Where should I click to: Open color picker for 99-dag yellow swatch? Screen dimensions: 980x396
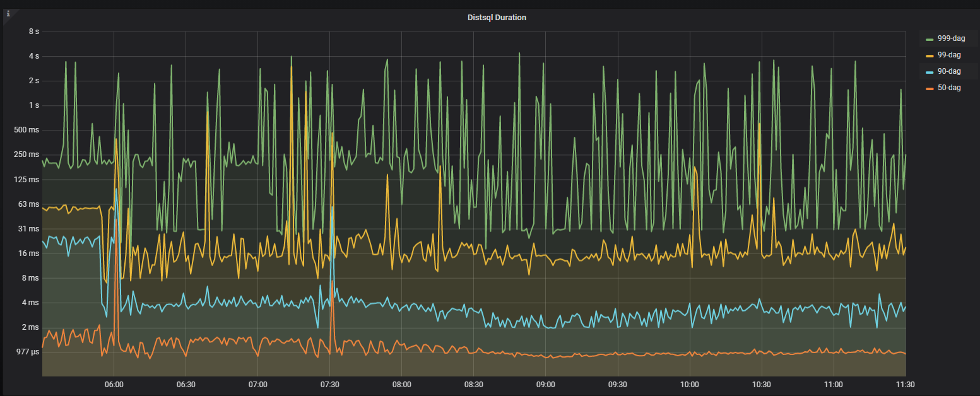point(930,55)
